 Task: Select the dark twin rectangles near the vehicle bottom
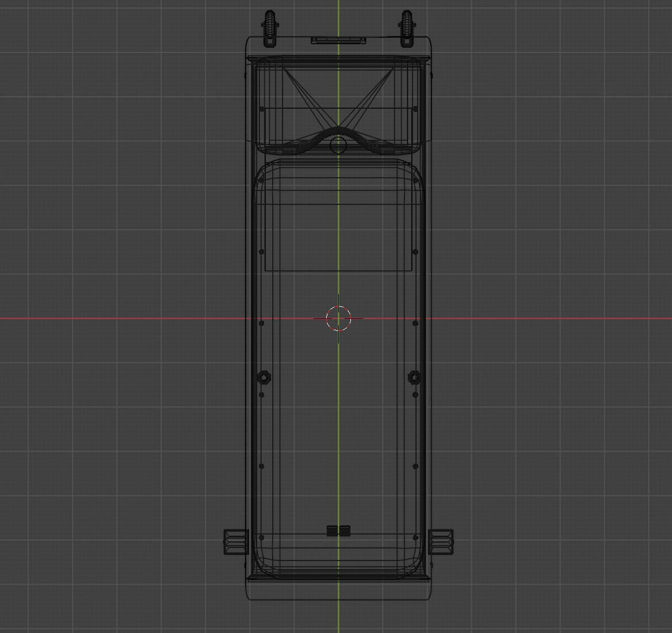point(338,531)
